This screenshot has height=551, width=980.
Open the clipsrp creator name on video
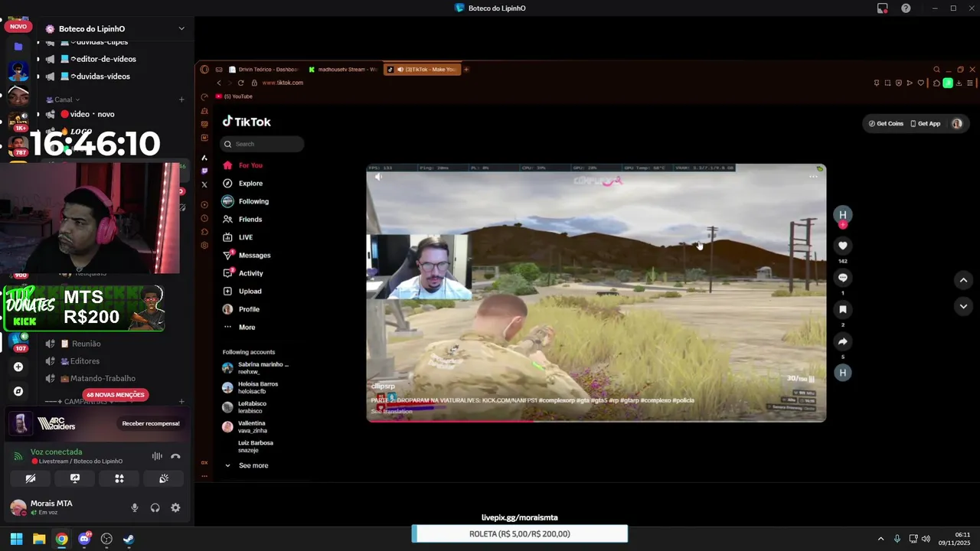383,386
